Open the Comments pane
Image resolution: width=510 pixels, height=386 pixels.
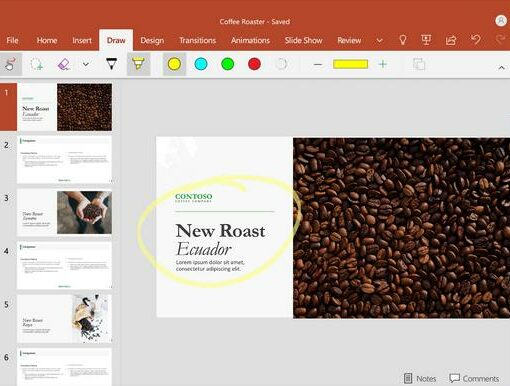point(474,378)
